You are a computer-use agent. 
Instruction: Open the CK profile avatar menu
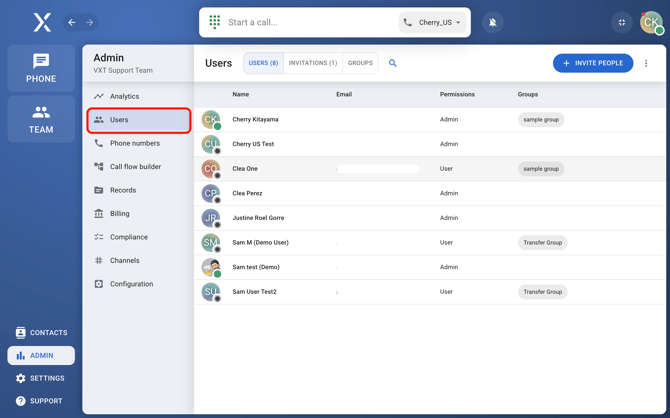click(651, 22)
